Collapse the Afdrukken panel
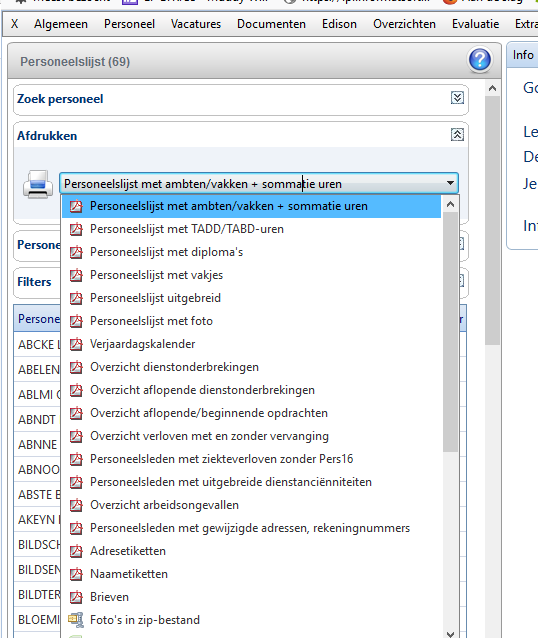Image resolution: width=538 pixels, height=638 pixels. (x=457, y=135)
